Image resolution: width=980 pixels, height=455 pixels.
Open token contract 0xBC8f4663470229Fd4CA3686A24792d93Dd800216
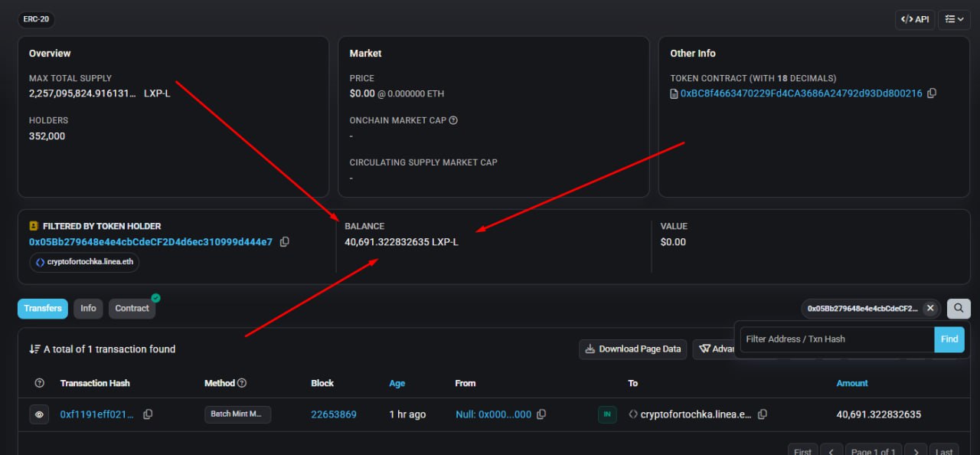[x=801, y=93]
